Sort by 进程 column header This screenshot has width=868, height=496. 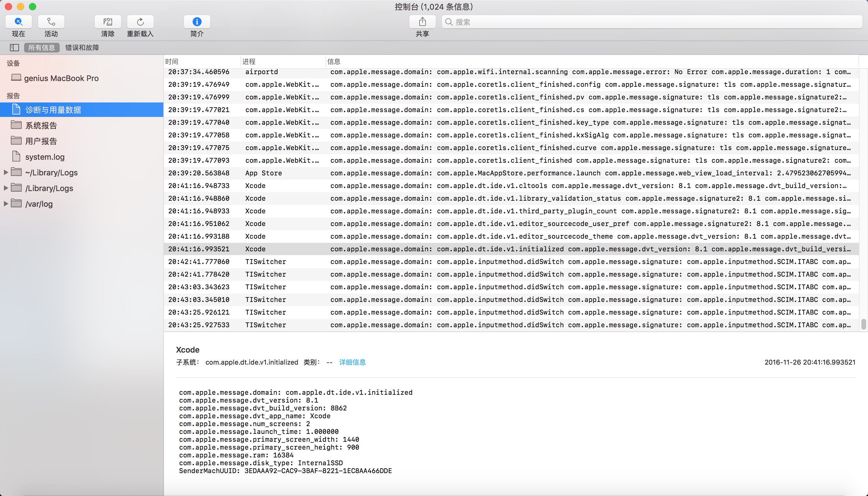point(283,62)
